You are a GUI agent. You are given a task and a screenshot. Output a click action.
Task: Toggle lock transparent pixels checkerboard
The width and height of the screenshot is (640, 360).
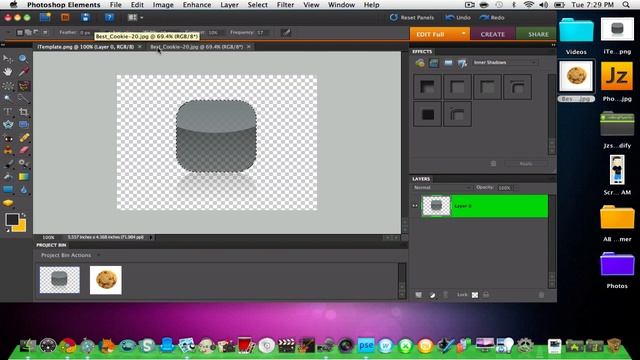tap(475, 295)
